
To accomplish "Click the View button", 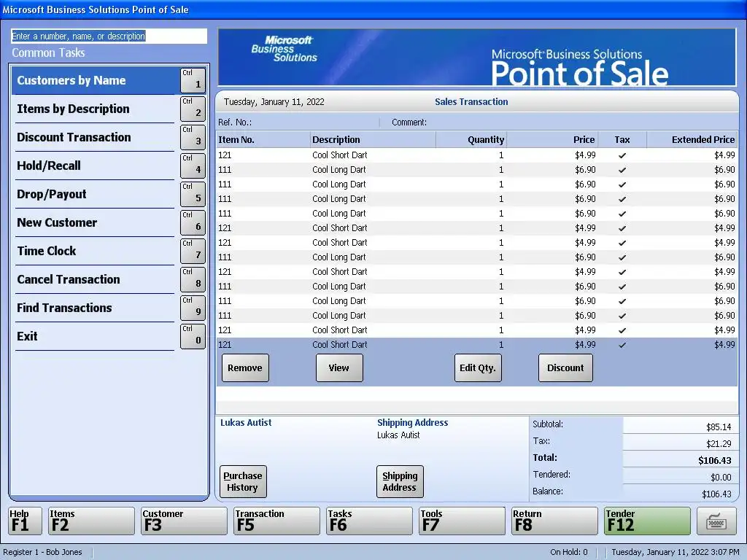I will point(339,367).
